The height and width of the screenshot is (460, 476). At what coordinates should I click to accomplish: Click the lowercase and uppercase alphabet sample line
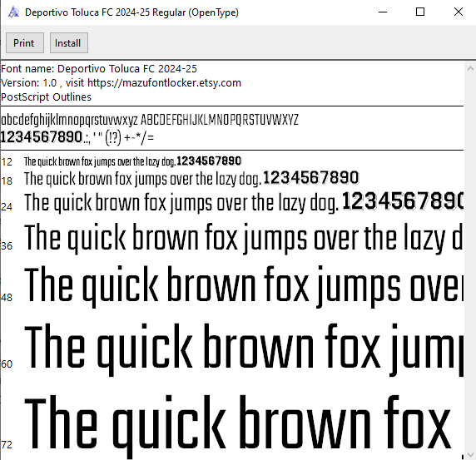tap(150, 120)
